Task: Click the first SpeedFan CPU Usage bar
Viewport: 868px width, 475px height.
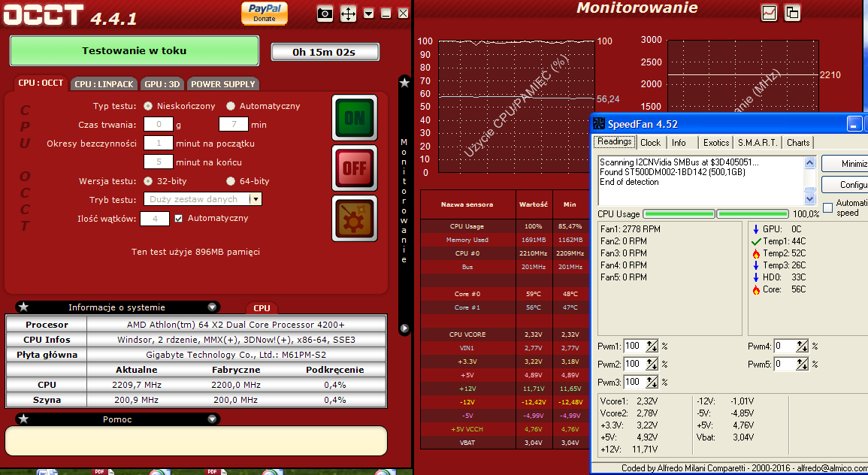Action: pos(679,213)
